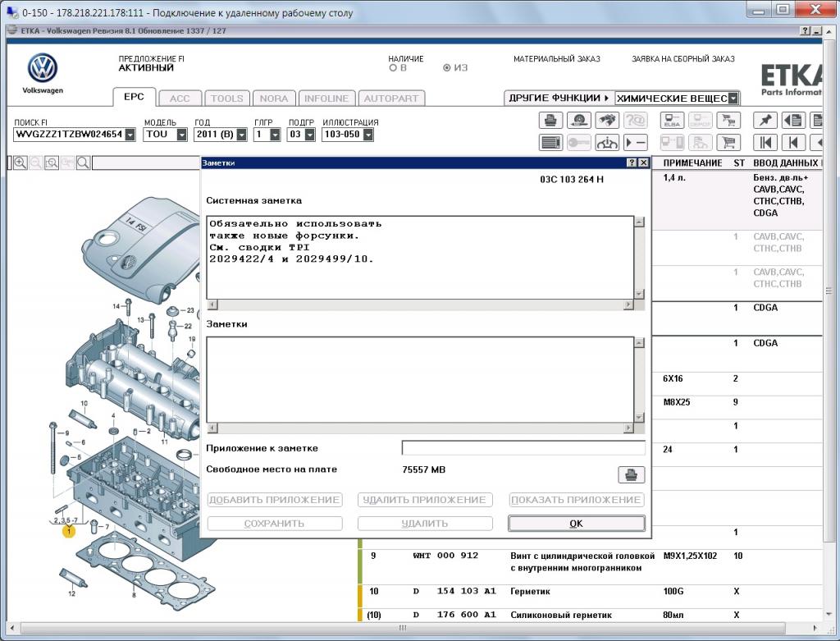Switch to the INFOLINE tab
Viewport: 840px width, 641px height.
[326, 98]
